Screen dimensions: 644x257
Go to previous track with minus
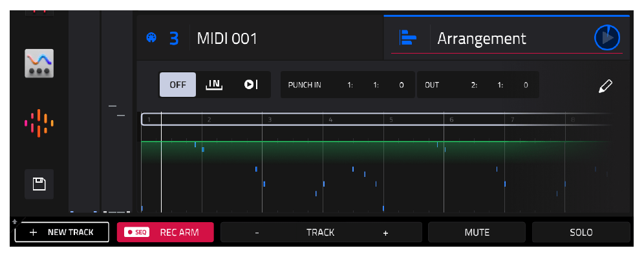point(257,233)
